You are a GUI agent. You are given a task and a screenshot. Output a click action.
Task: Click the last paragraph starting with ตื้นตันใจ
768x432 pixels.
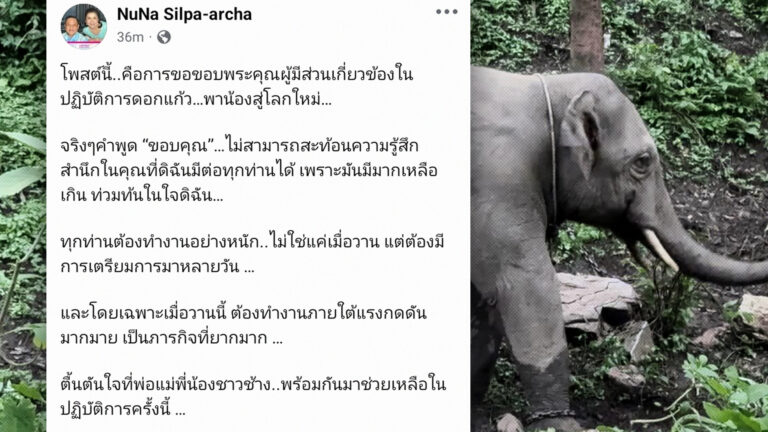click(253, 396)
